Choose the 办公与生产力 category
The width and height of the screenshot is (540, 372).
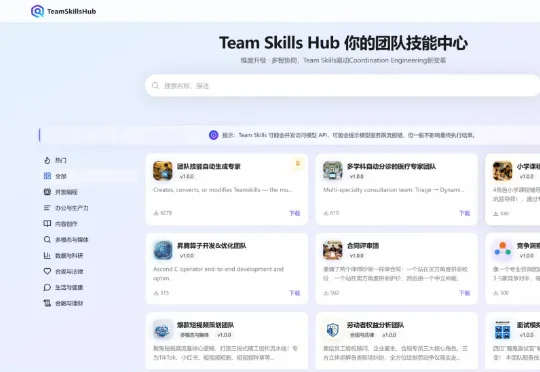(x=66, y=208)
